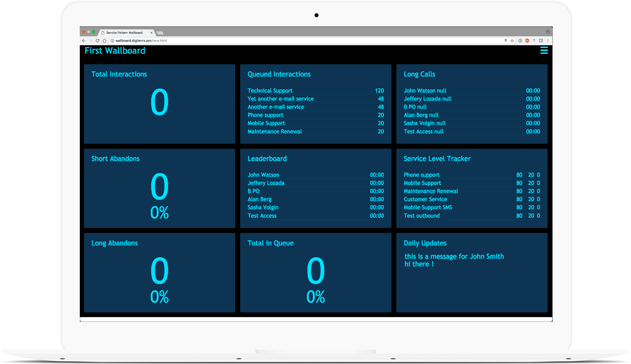Open the Adblock Plus extension
This screenshot has height=364, width=631.
tap(527, 41)
